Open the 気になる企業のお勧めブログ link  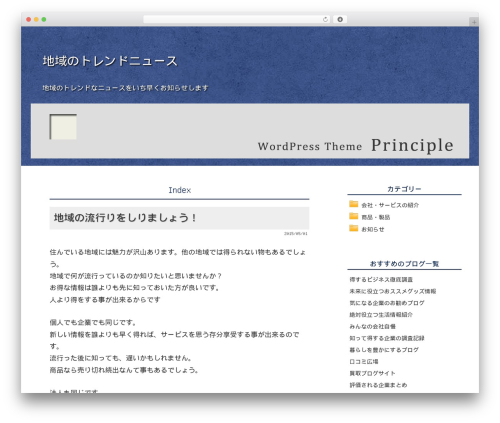(387, 303)
